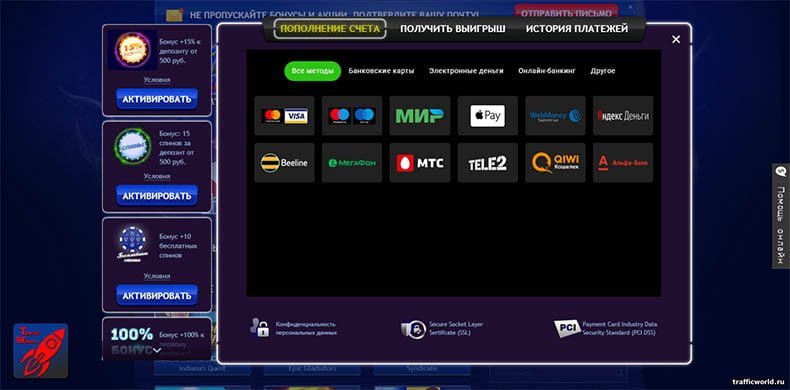Image resolution: width=790 pixels, height=390 pixels.
Task: Open Условия for 15 spins bonus
Action: point(157,176)
